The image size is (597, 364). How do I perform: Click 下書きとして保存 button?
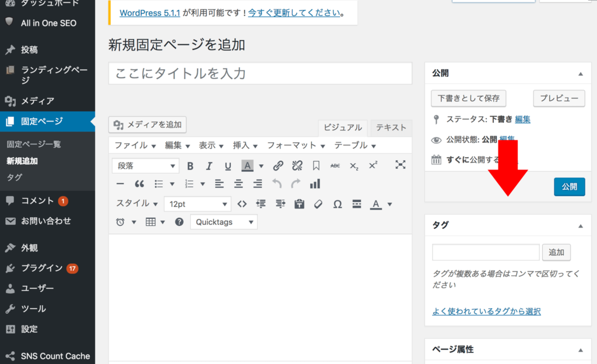pyautogui.click(x=468, y=98)
